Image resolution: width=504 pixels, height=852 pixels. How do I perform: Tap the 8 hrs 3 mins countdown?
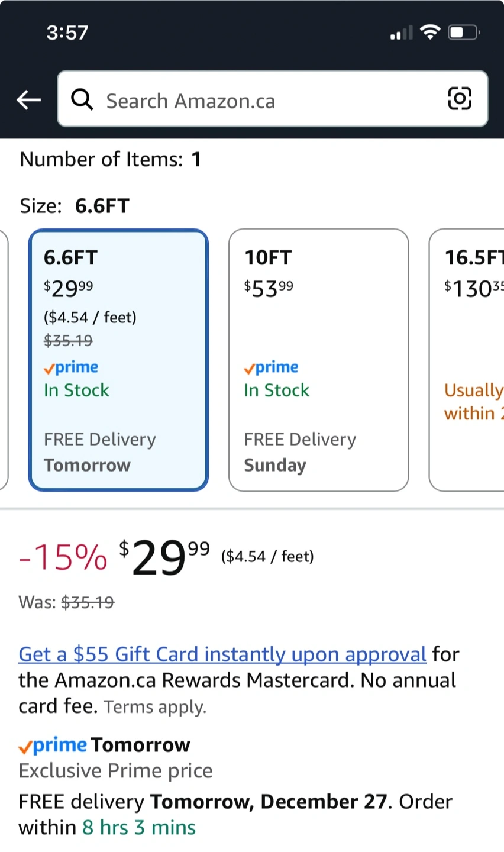coord(139,827)
